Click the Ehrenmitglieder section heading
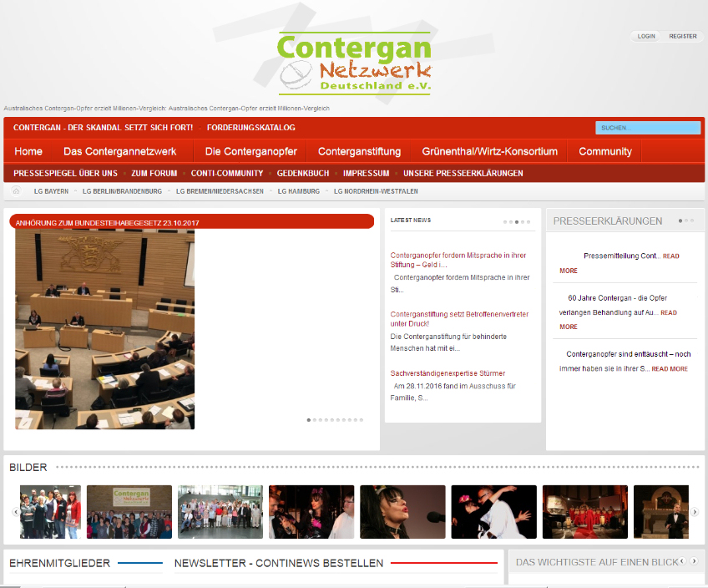 (59, 563)
